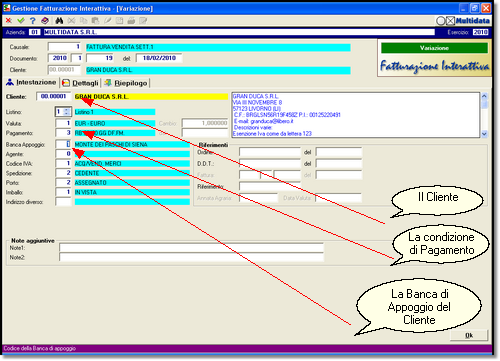Click the greyed-out paste clipboard icon
Viewport: 500px width, 361px height.
pyautogui.click(x=95, y=21)
